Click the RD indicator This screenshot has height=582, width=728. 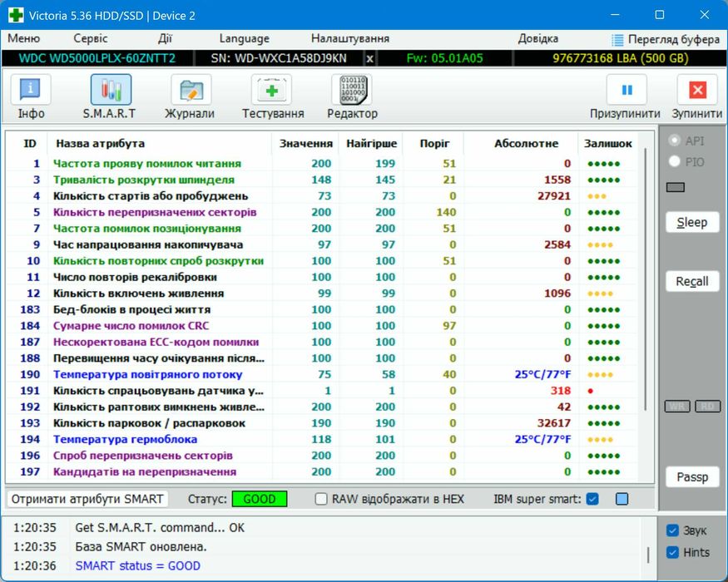[x=707, y=407]
